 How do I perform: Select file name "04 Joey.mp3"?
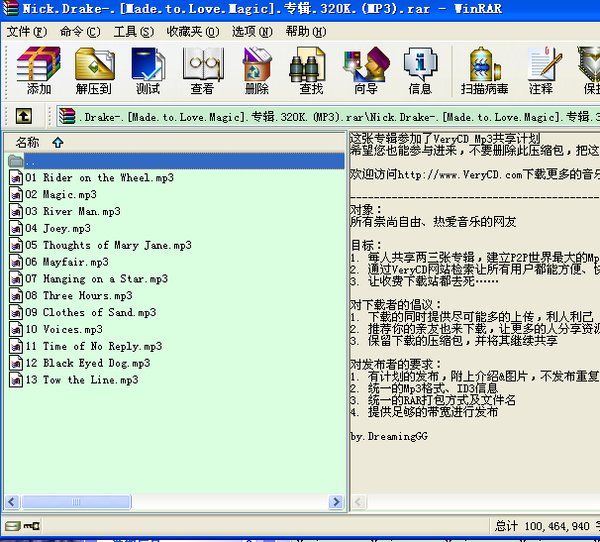tap(58, 228)
